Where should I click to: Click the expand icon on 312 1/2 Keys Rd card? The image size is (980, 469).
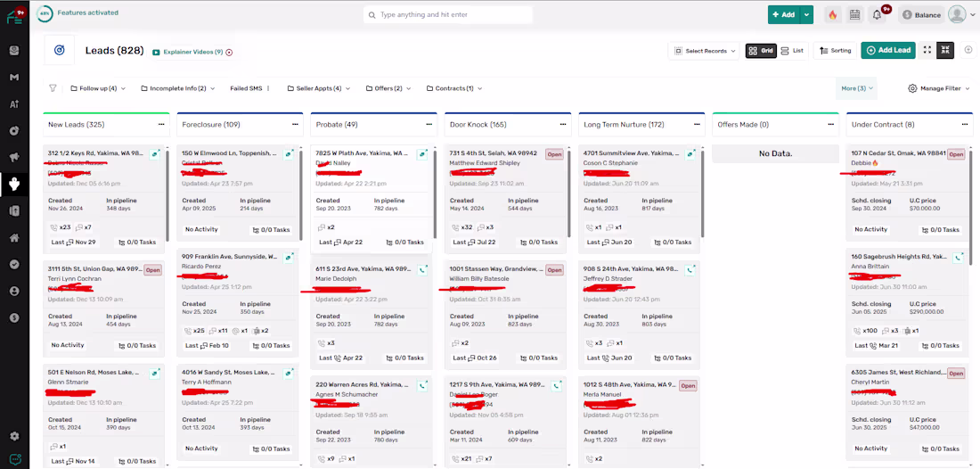click(155, 154)
